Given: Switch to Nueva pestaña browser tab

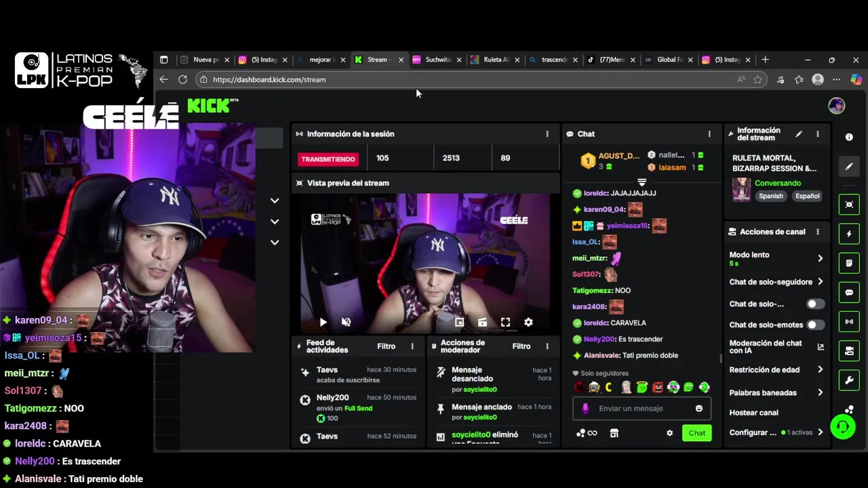Looking at the screenshot, I should [x=205, y=60].
